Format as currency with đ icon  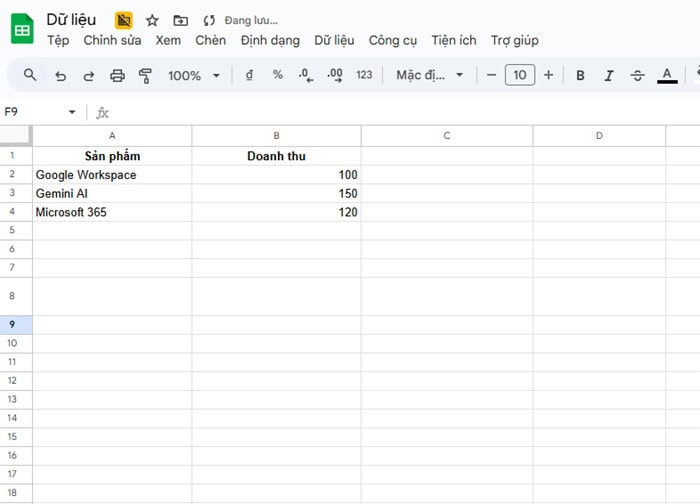tap(250, 75)
